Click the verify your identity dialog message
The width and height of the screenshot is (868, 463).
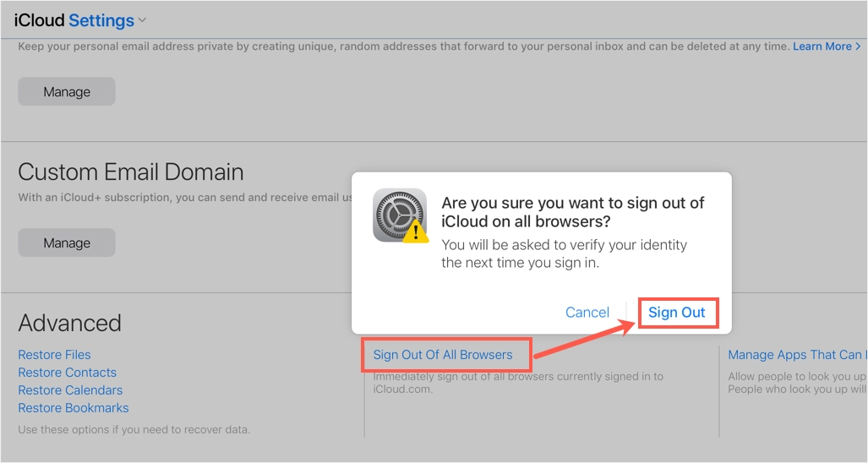tap(564, 253)
